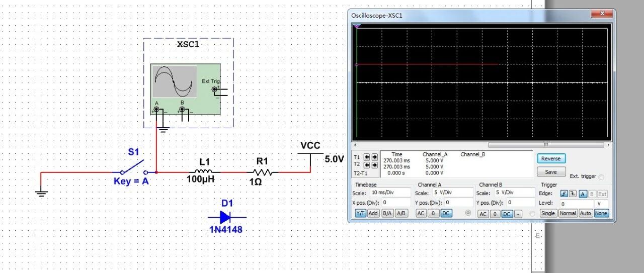Choose Auto trigger mode
Screen dimensions: 644x273
point(586,214)
